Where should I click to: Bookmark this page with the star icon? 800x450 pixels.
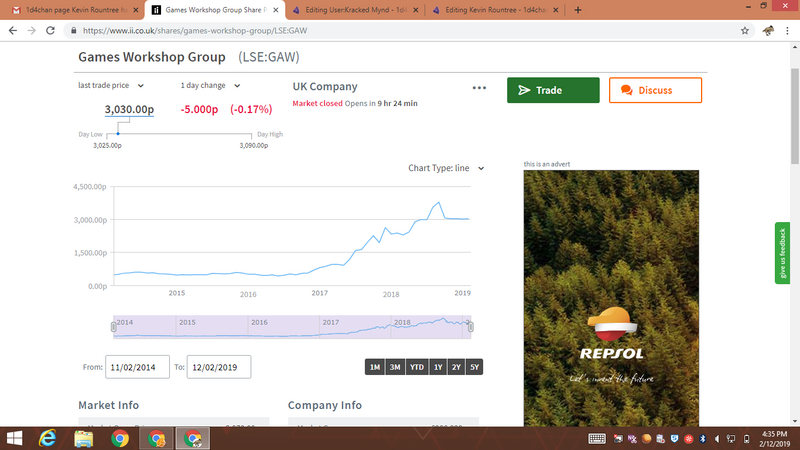[x=745, y=31]
